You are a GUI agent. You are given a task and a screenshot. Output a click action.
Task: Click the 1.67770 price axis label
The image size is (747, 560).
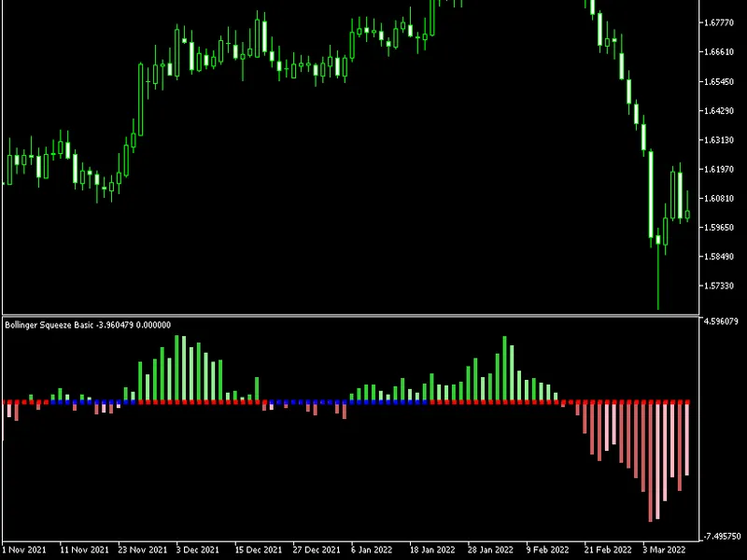(719, 22)
